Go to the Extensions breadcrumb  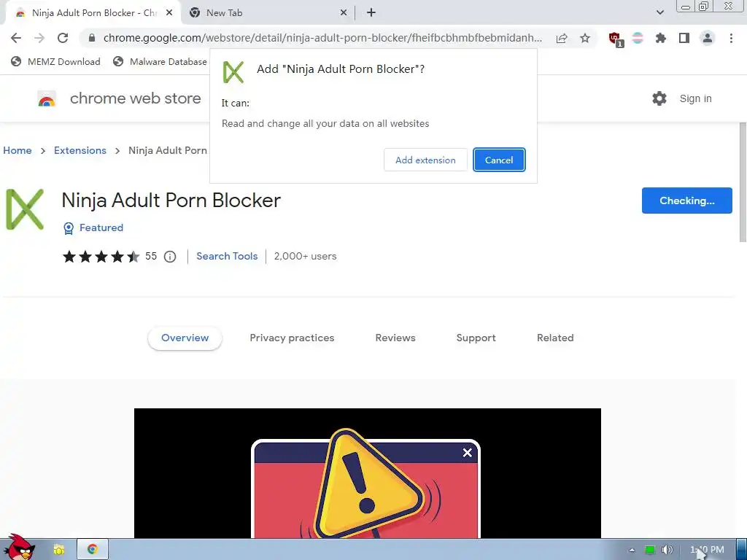pyautogui.click(x=80, y=150)
